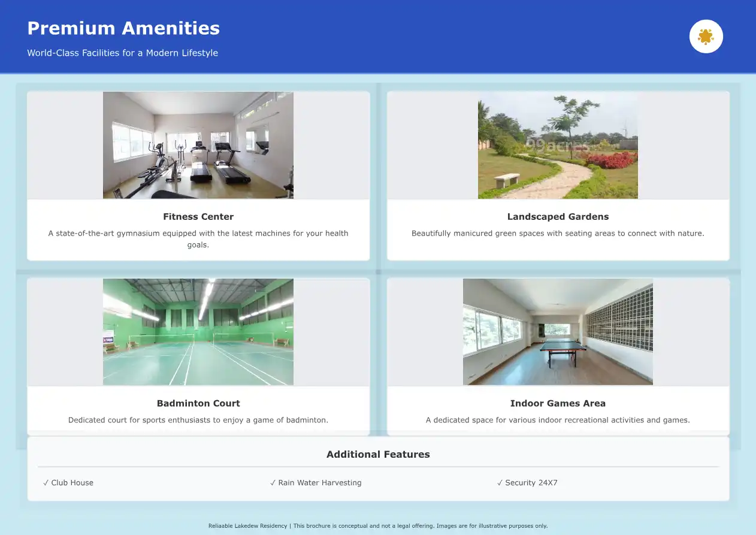Click the Indoor Games Area heading
Screen dimensions: 756x535
tap(558, 404)
